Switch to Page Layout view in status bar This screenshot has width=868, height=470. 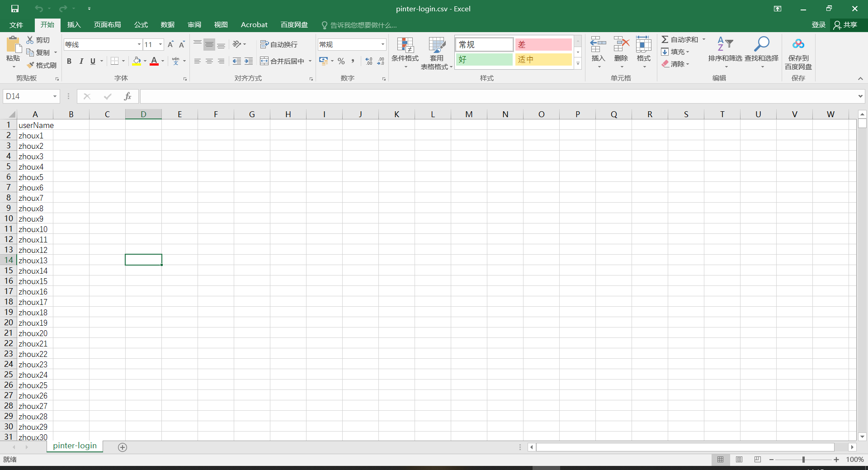(x=739, y=460)
